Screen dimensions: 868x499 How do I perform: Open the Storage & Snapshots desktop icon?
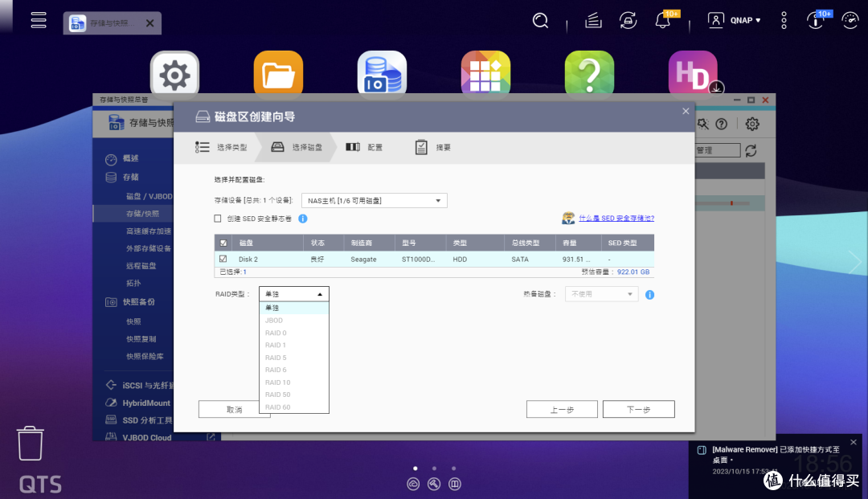point(382,75)
